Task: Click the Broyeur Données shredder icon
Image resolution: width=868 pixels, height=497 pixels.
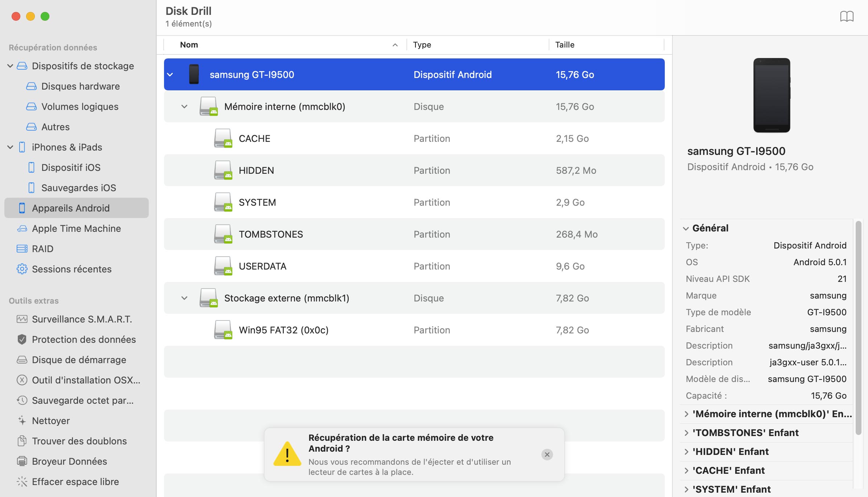Action: pyautogui.click(x=22, y=461)
